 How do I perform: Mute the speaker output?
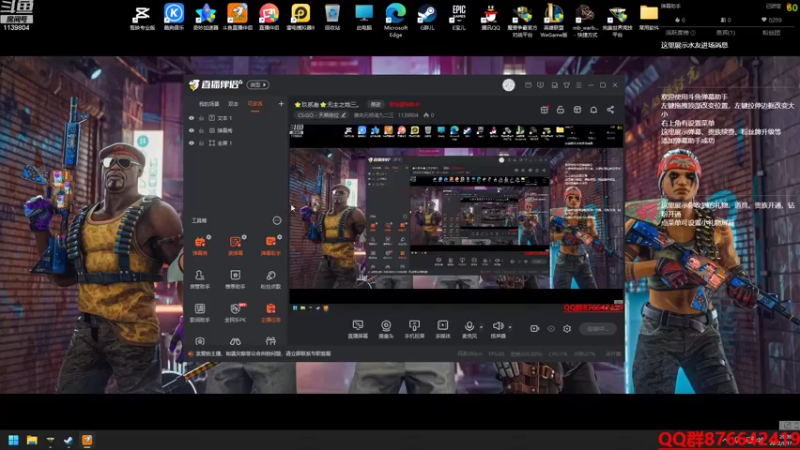coord(498,329)
